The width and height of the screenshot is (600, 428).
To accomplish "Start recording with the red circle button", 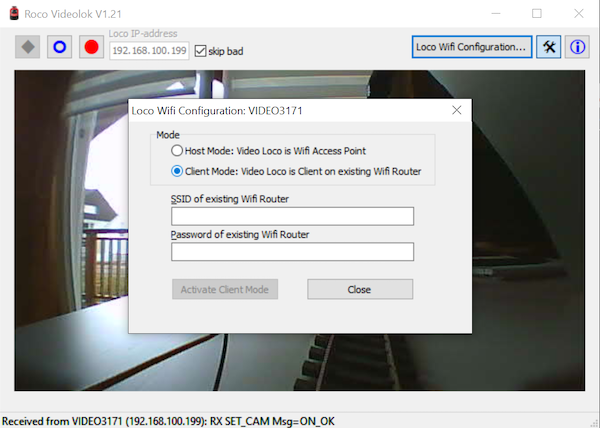I will (91, 47).
